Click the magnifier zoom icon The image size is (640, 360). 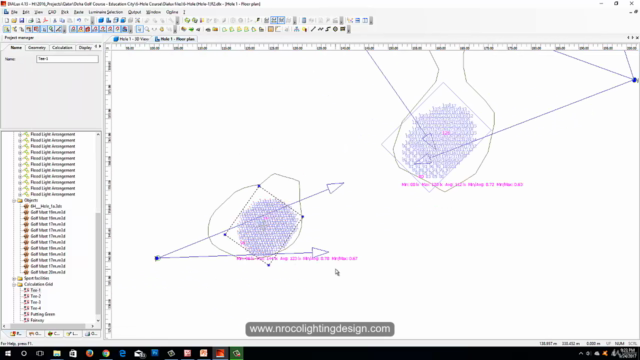point(147,29)
